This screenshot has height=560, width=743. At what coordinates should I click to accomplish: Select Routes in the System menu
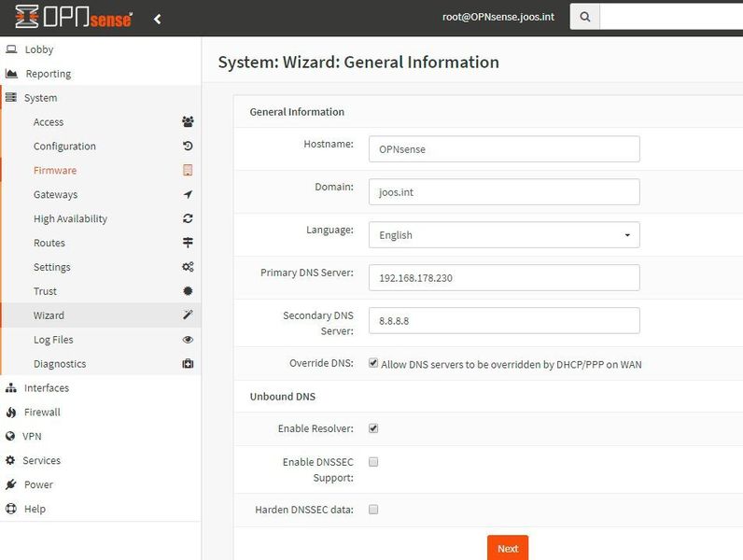click(49, 244)
